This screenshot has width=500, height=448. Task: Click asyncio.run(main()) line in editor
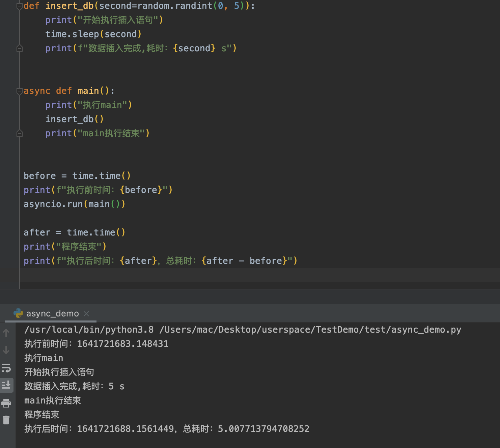(x=75, y=204)
